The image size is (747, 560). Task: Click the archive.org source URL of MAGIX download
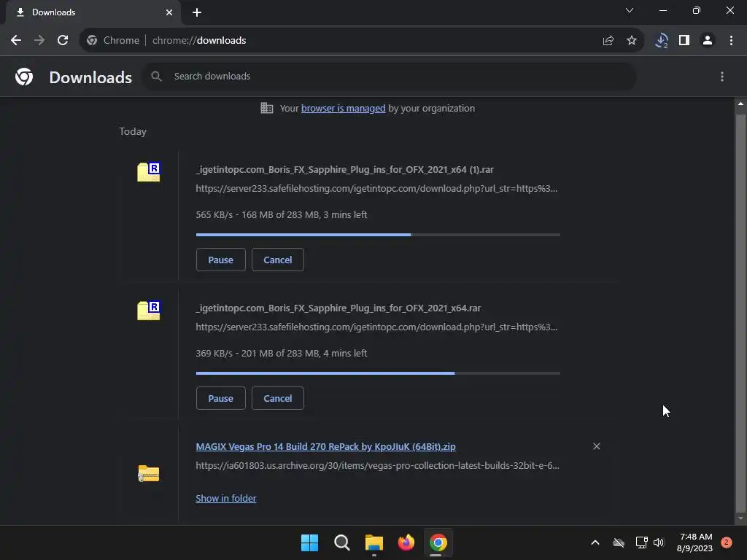coord(377,466)
